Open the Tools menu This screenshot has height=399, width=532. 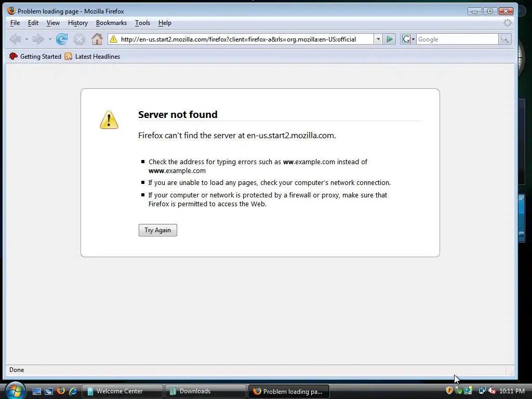click(142, 23)
